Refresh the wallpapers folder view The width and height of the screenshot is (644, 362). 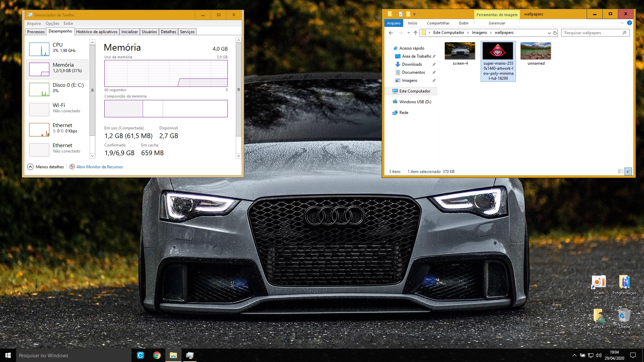pos(555,33)
